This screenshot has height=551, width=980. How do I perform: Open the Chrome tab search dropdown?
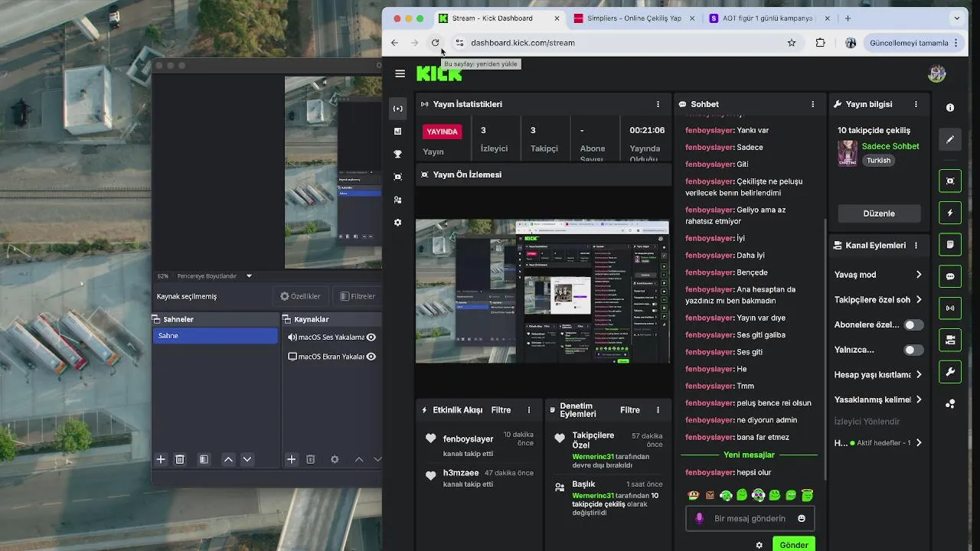(x=957, y=18)
